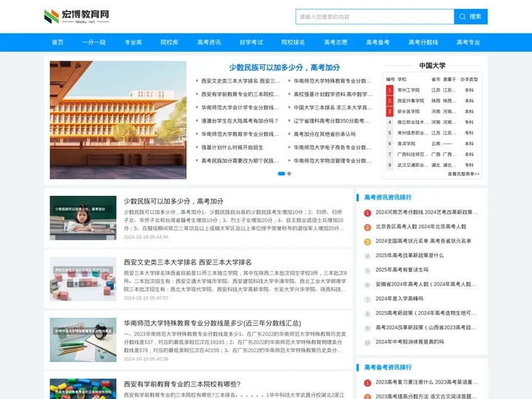Open link 高校强基计划数学资料 高中数学...

332,95
